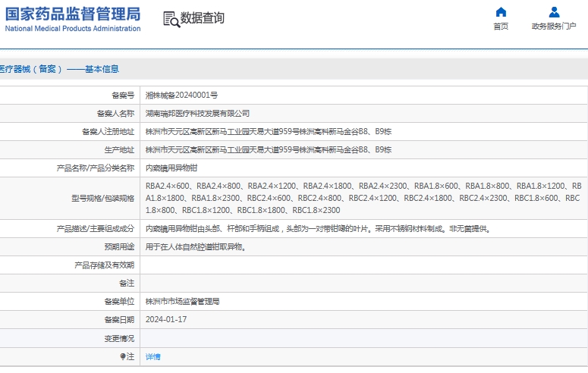Open the 政务服务门户 person icon
The height and width of the screenshot is (373, 588).
[x=554, y=12]
